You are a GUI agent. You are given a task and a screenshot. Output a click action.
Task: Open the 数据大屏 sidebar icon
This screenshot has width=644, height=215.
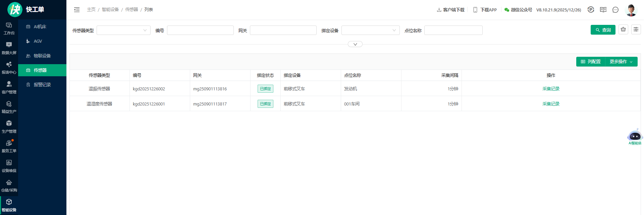(9, 48)
